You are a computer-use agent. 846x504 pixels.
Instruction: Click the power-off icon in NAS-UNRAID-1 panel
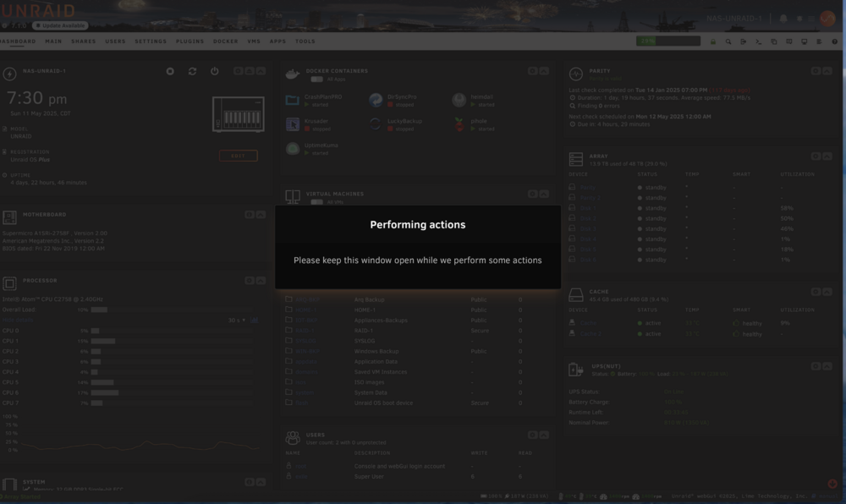pos(215,71)
